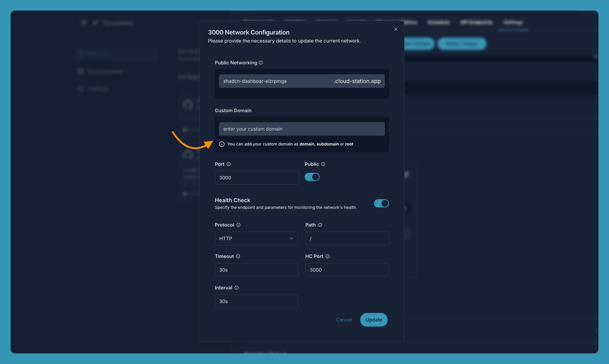Click the Public info icon
This screenshot has height=364, width=609.
coord(323,164)
